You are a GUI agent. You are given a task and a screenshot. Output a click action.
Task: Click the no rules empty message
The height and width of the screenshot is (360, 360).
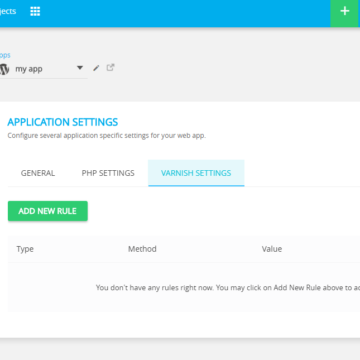coord(228,287)
